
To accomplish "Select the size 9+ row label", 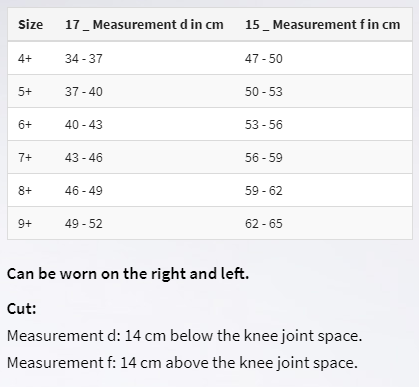I will pos(25,224).
